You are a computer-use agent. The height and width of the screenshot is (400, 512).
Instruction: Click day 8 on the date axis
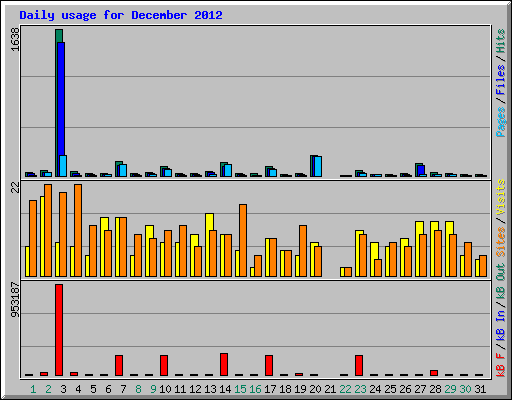[138, 389]
